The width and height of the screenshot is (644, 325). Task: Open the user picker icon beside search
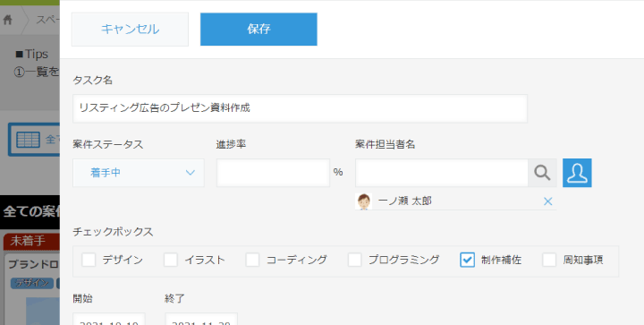pyautogui.click(x=577, y=173)
